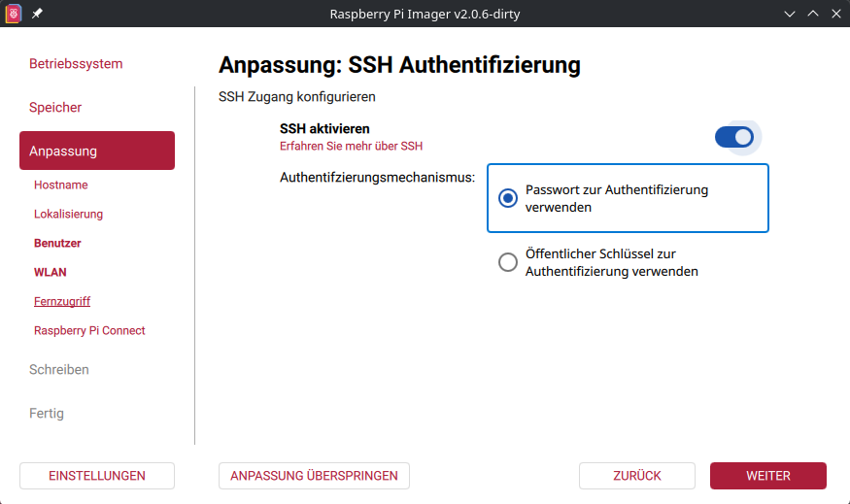This screenshot has height=504, width=850.
Task: Click the Erfahren Sie mehr über SSH link
Action: [351, 147]
